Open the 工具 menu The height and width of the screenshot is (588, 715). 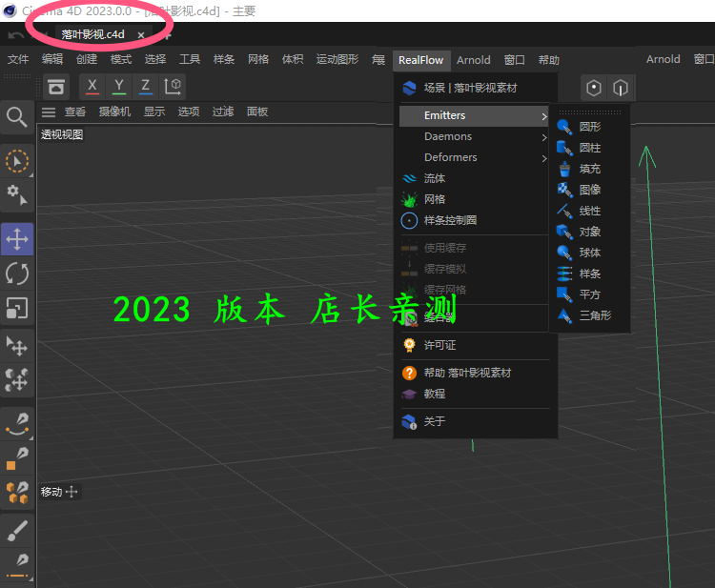point(190,59)
